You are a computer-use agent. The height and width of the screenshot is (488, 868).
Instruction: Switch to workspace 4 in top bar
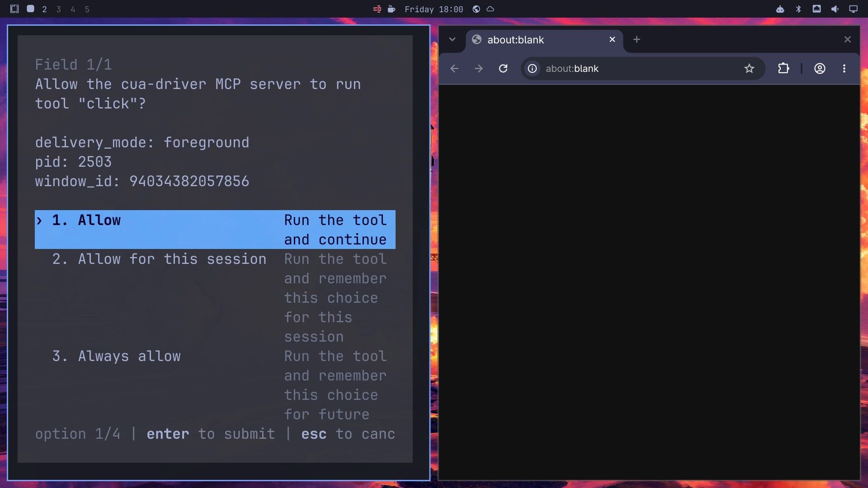click(x=73, y=9)
